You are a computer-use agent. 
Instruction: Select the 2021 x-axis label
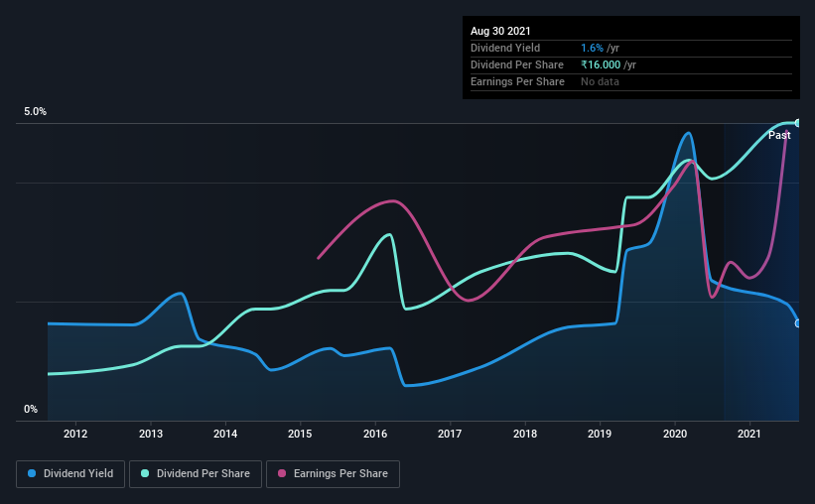click(749, 434)
